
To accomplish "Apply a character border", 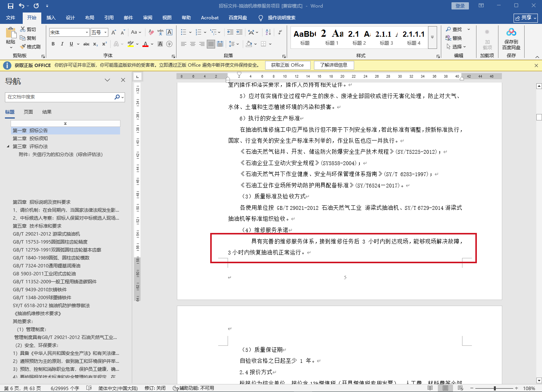I will click(169, 33).
